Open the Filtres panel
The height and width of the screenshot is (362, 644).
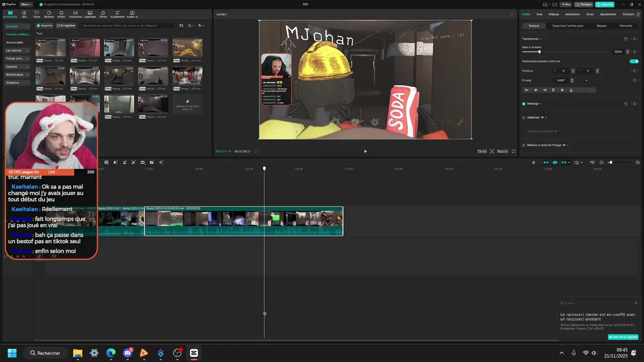pyautogui.click(x=103, y=14)
